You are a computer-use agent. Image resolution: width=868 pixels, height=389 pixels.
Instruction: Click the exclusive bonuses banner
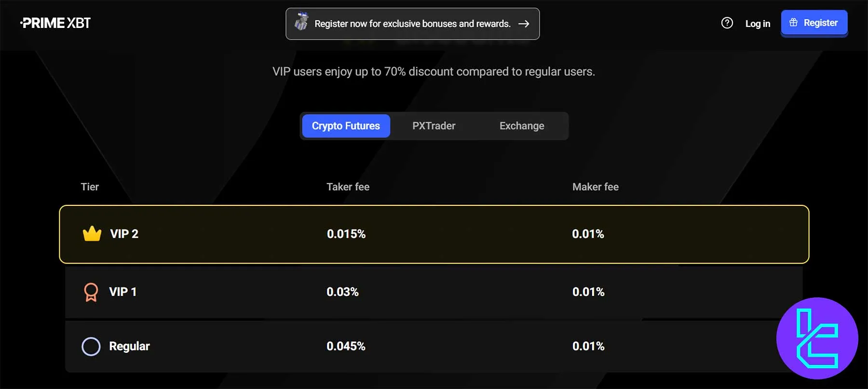tap(412, 23)
